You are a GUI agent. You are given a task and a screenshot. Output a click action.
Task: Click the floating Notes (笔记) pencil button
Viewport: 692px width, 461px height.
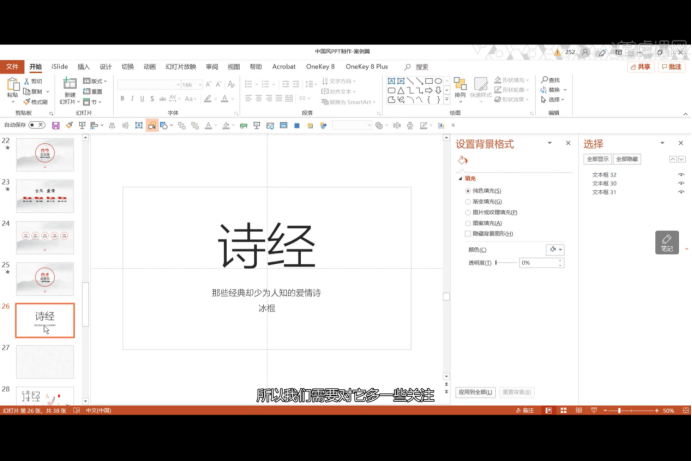pyautogui.click(x=667, y=242)
